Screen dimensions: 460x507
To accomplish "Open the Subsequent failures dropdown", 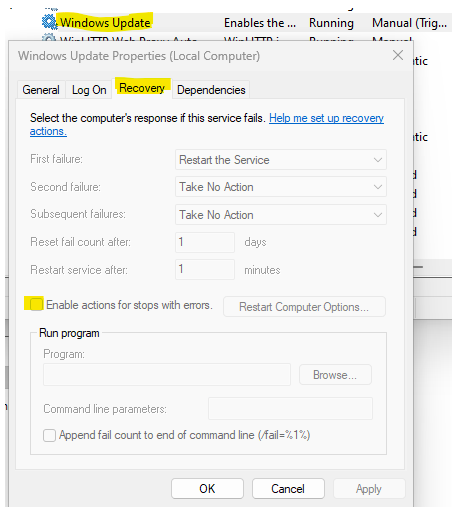I will click(281, 214).
